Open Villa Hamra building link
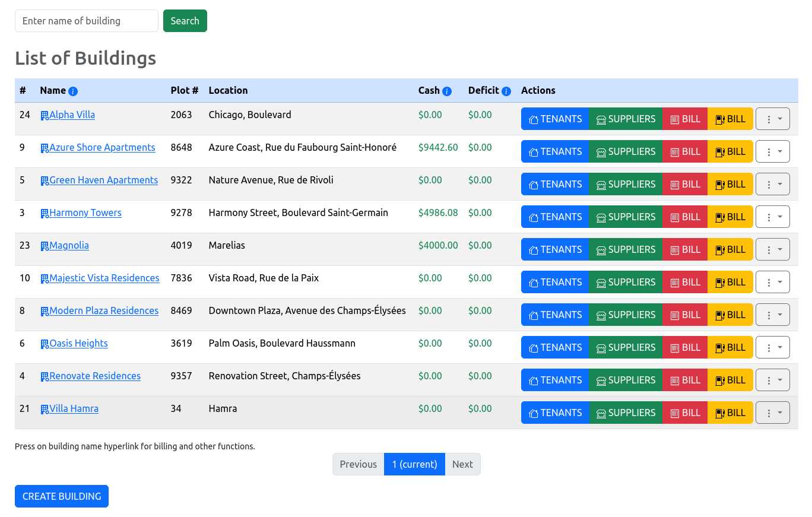This screenshot has height=517, width=812. 74,408
